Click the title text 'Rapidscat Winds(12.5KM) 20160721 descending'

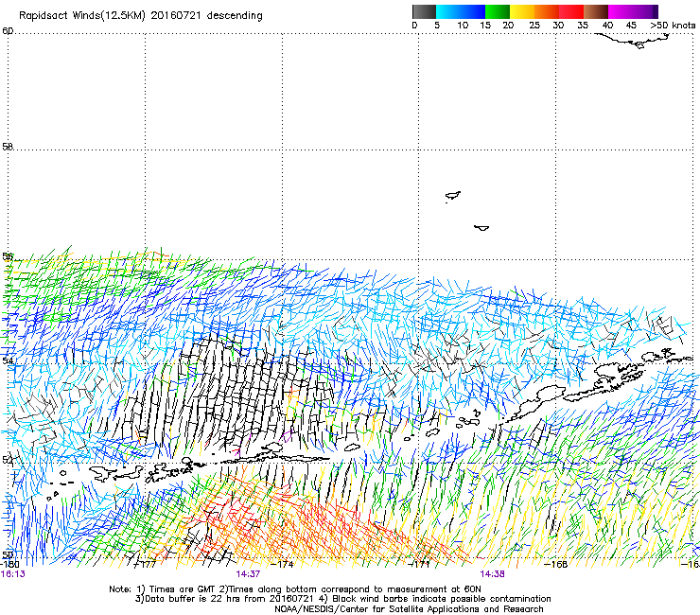point(141,16)
